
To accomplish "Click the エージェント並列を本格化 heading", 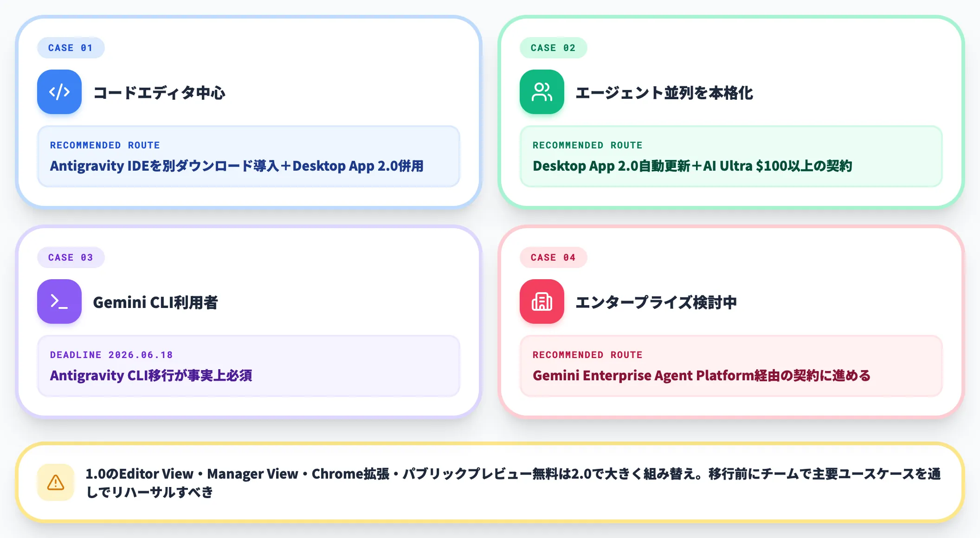I will click(664, 92).
